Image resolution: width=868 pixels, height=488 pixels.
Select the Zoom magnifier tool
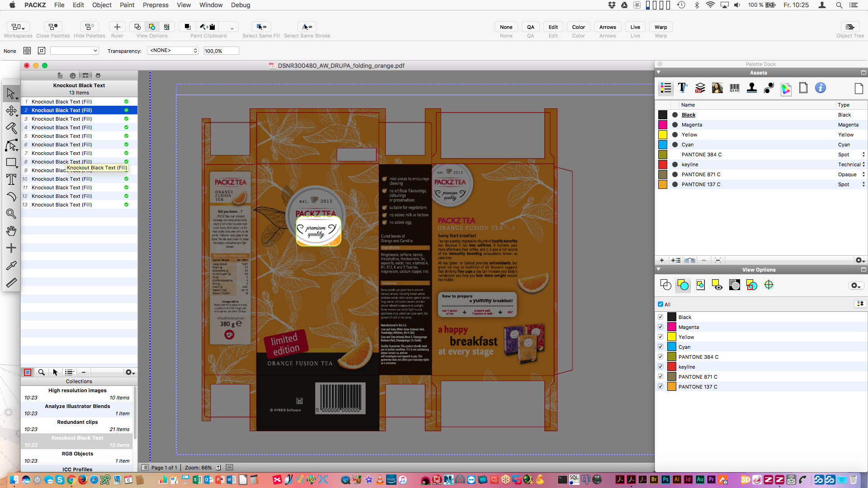click(x=11, y=214)
